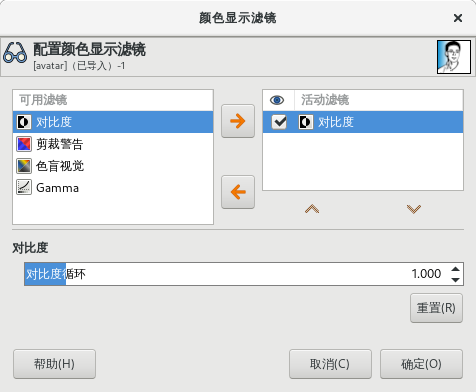Increase contrast cycles with up stepper
This screenshot has height=392, width=476.
point(455,269)
